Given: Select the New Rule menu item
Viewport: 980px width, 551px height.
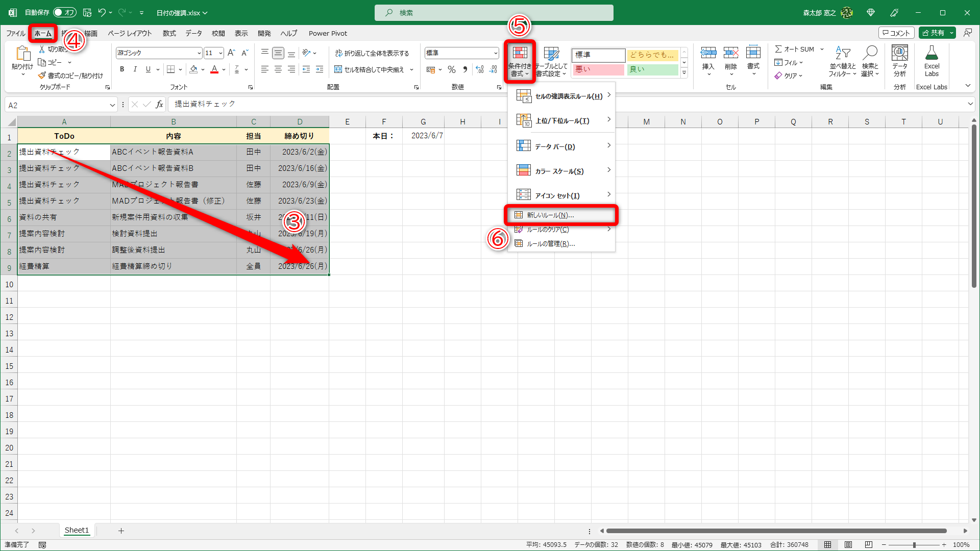Looking at the screenshot, I should point(550,215).
